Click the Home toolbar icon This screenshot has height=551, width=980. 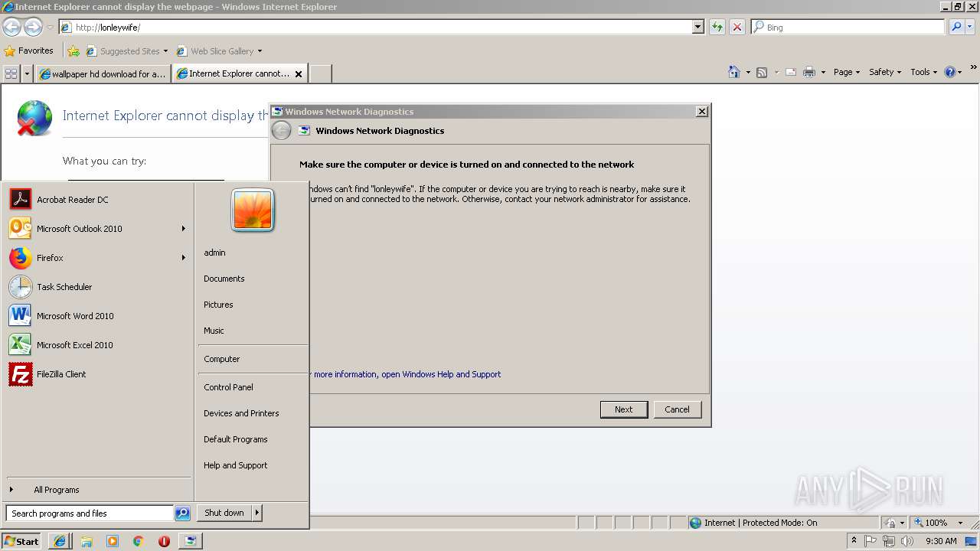[x=734, y=72]
